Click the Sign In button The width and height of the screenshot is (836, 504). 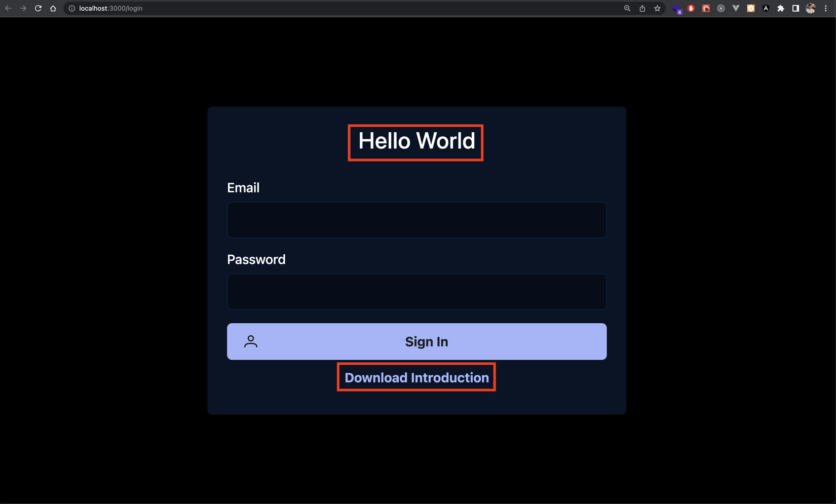tap(416, 341)
